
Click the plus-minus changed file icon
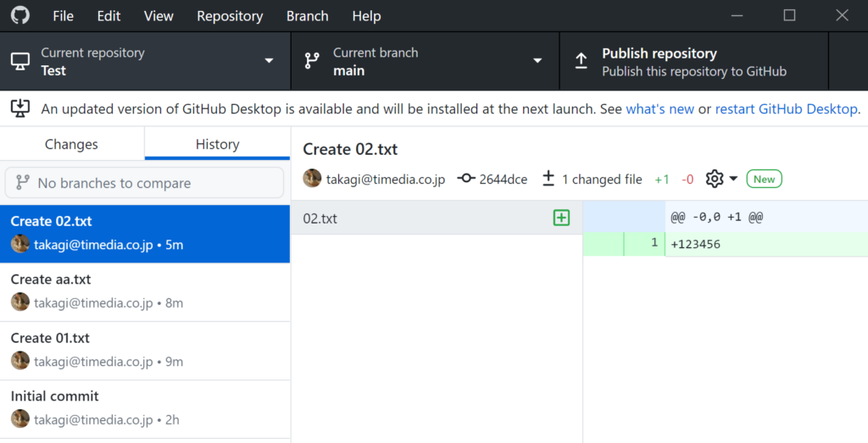point(548,178)
